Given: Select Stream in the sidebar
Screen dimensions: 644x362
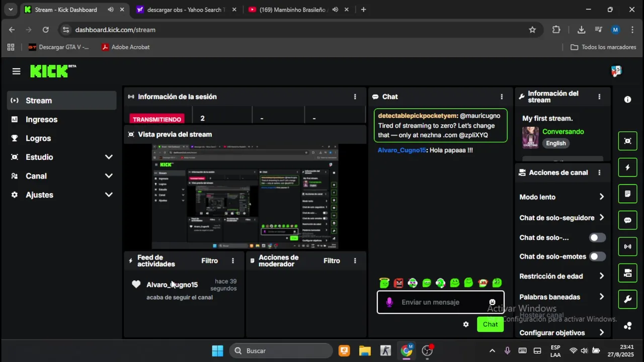Looking at the screenshot, I should point(62,101).
